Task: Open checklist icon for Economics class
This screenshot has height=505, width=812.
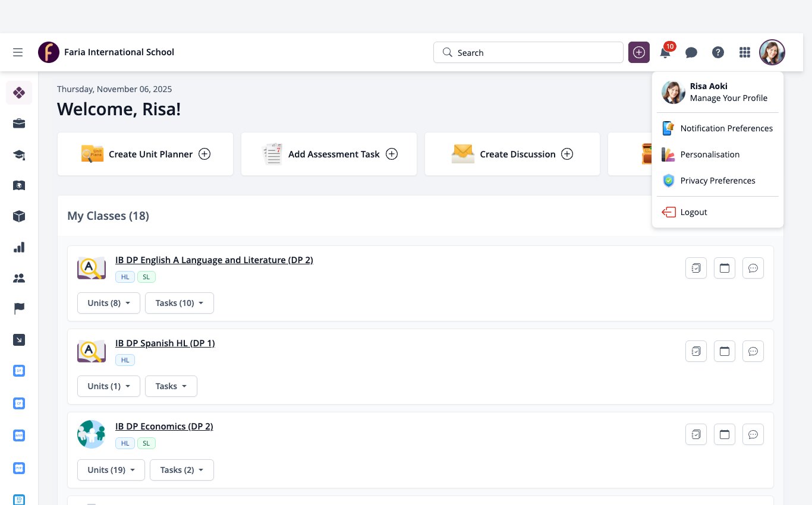Action: [695, 434]
